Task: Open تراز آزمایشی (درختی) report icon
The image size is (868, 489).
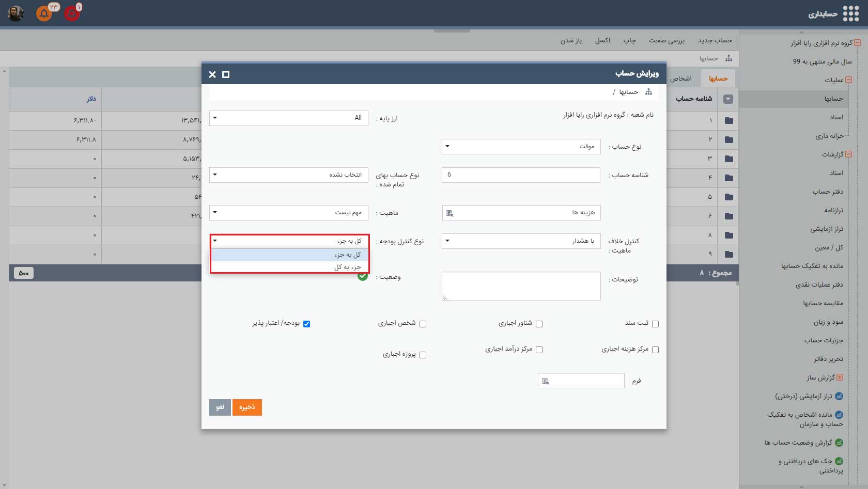Action: [839, 396]
